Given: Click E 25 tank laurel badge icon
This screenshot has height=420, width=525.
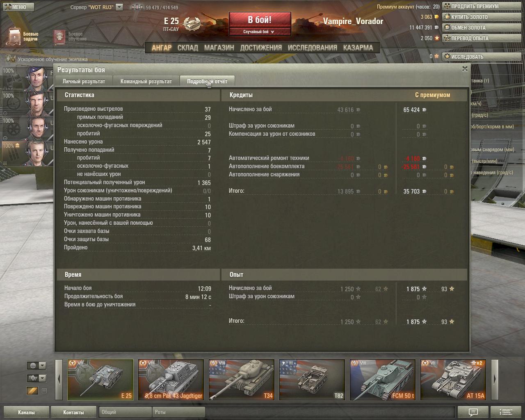Looking at the screenshot, I should point(191,24).
